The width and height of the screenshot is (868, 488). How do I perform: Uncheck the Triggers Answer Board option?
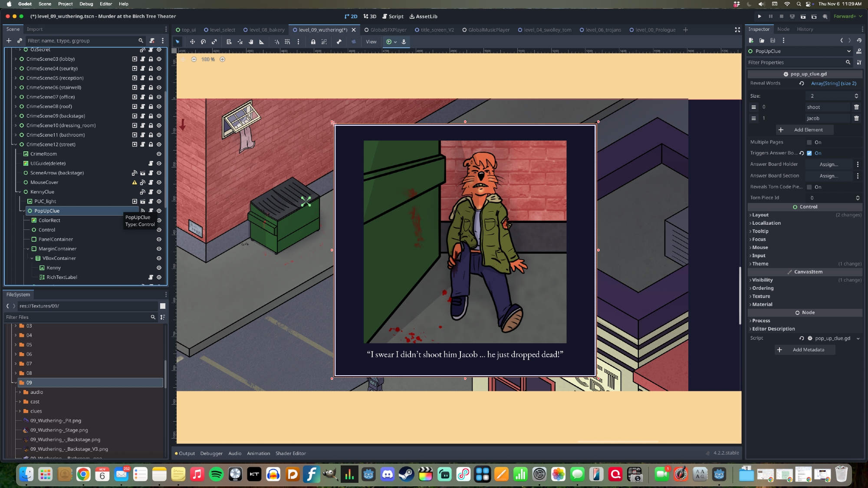809,153
